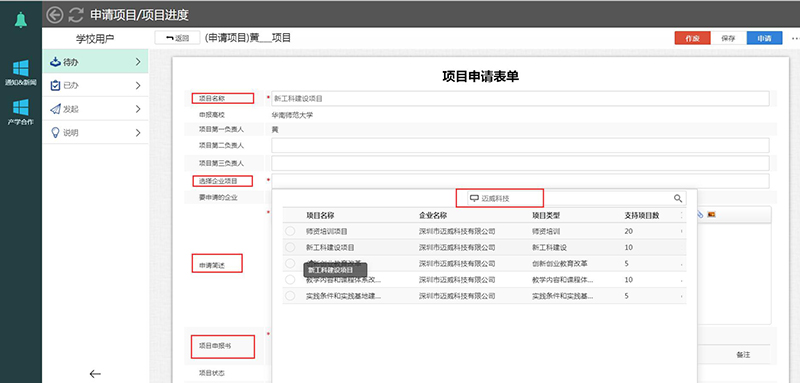The image size is (800, 383).
Task: Click the 学校用户 sidebar heading
Action: click(95, 39)
